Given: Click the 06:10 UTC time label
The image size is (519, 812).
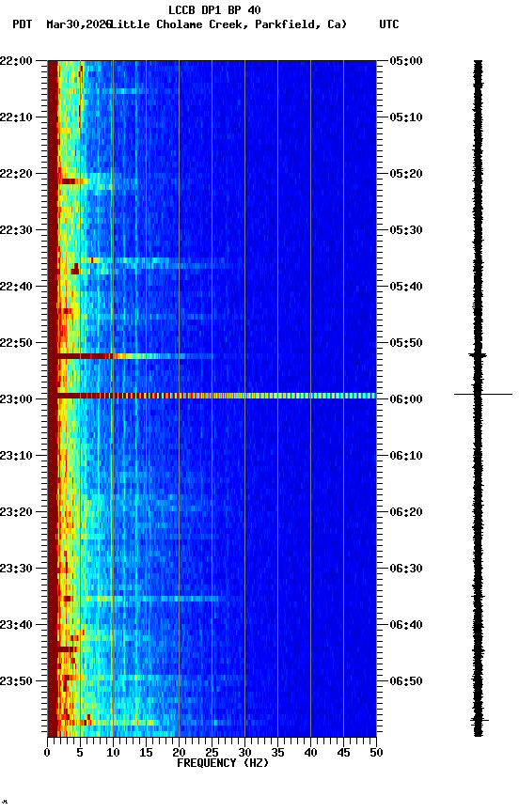Looking at the screenshot, I should point(406,456).
